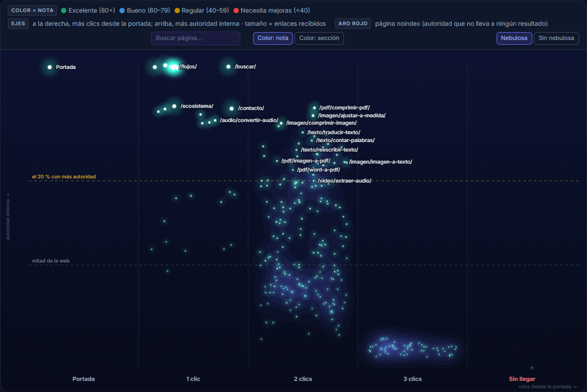Viewport: 587px width, 392px height.
Task: Select the /flujos/ page node
Action: point(174,67)
